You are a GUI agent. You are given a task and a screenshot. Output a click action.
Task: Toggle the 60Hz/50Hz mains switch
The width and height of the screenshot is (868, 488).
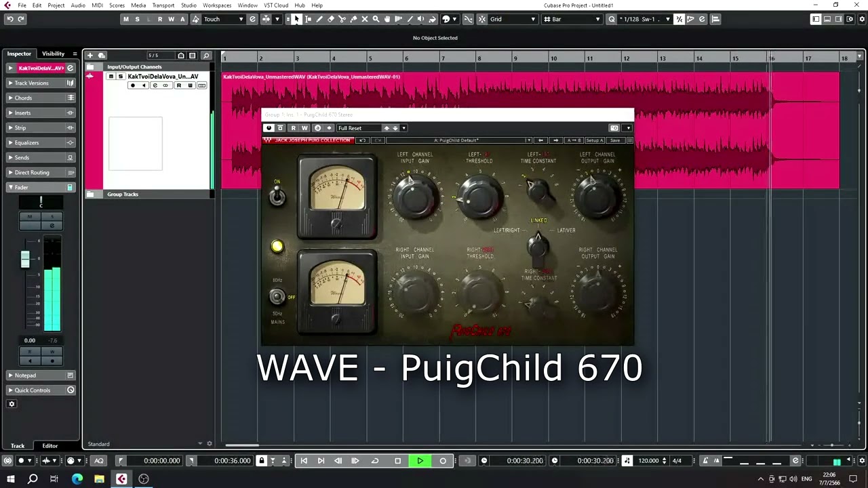tap(277, 297)
